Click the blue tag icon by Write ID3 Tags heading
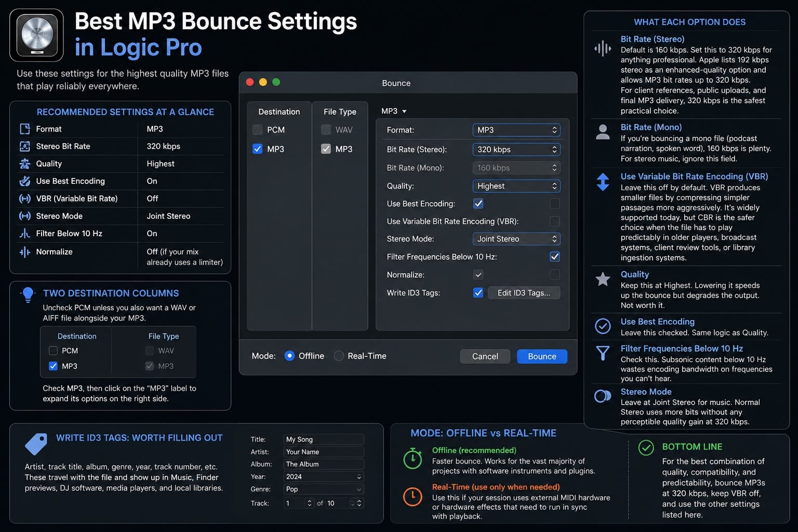Viewport: 798px width, 532px height. coord(36,444)
